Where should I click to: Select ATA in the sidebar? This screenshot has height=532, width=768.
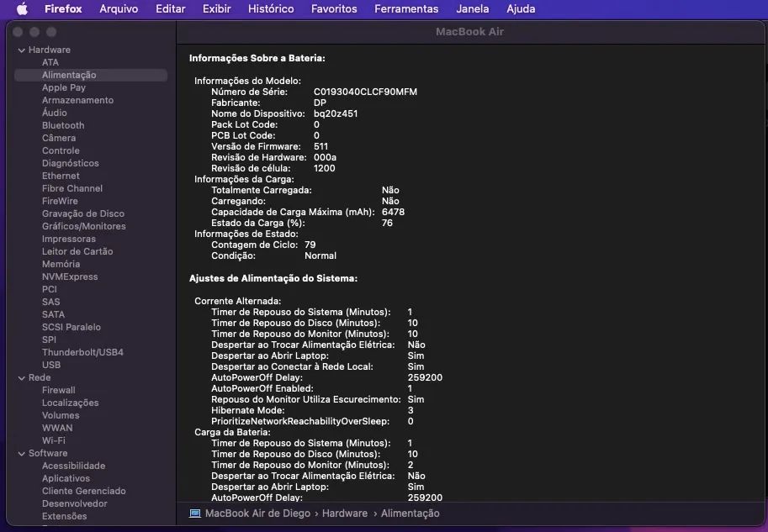click(50, 62)
